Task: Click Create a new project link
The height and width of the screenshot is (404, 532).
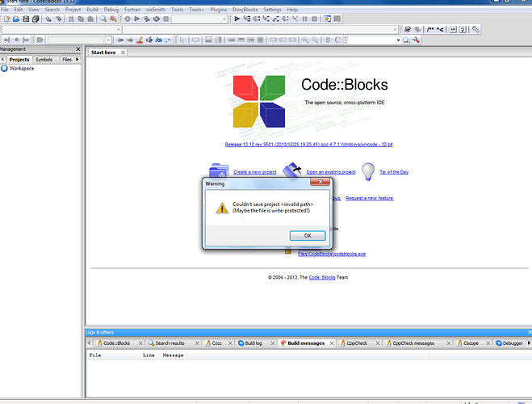Action: tap(255, 172)
